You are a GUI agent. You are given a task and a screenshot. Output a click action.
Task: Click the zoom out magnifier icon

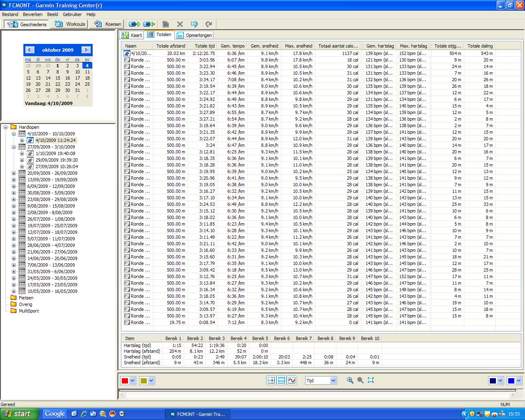(x=360, y=380)
